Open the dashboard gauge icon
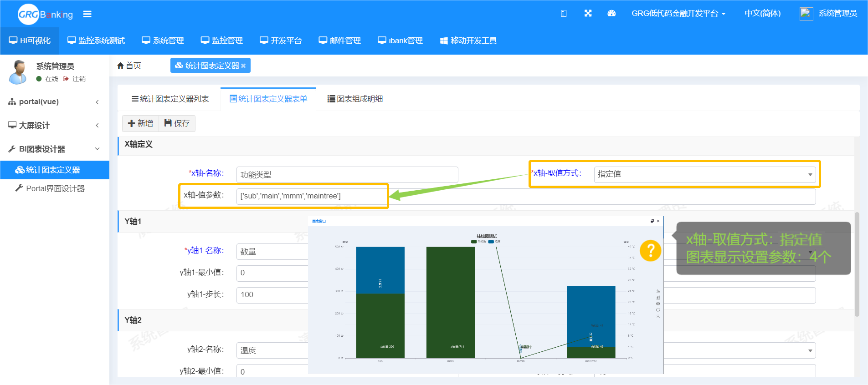Image resolution: width=868 pixels, height=385 pixels. [611, 14]
